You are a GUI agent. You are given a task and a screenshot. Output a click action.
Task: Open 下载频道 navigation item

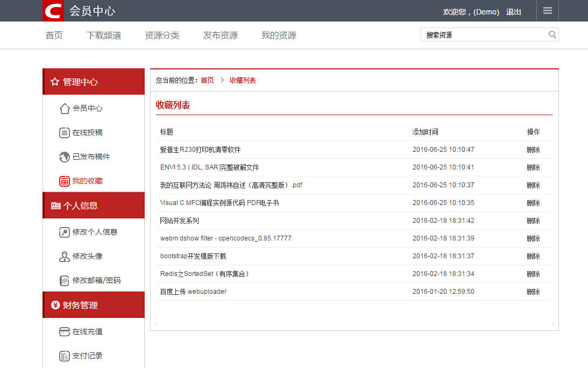pos(104,36)
